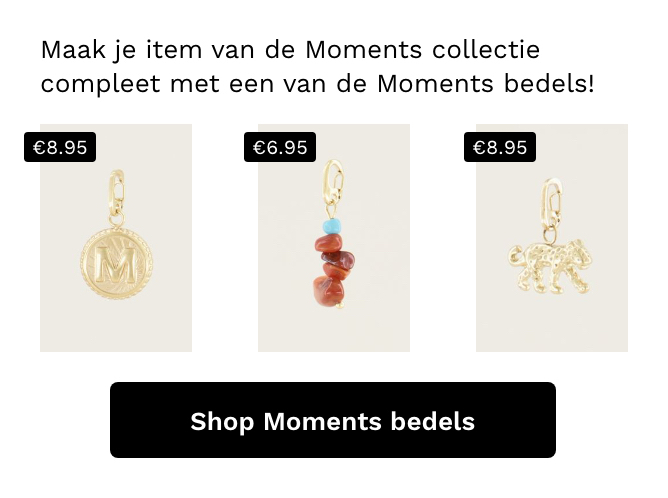Click the middle dark red stone
Image resolution: width=668 pixels, height=498 pixels.
pyautogui.click(x=339, y=259)
